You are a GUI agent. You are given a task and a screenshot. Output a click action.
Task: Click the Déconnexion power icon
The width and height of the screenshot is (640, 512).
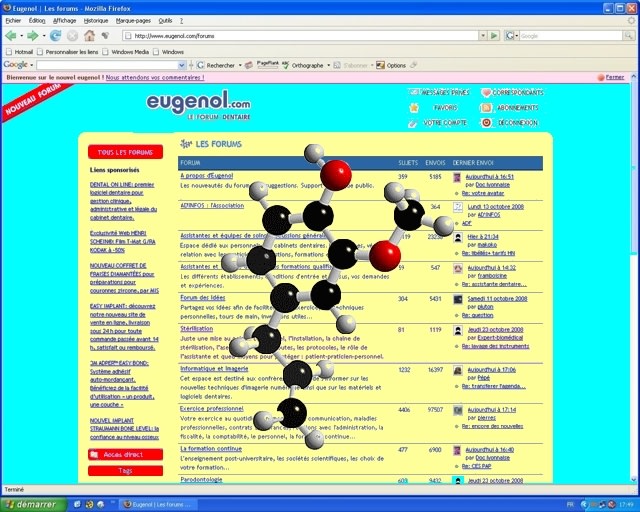pyautogui.click(x=487, y=122)
